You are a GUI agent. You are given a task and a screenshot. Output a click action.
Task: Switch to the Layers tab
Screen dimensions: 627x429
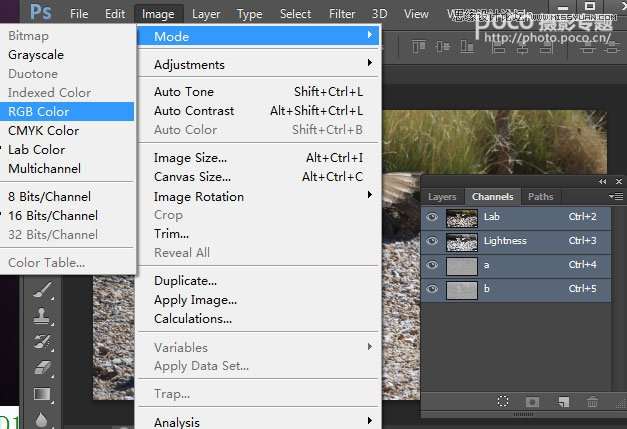442,197
